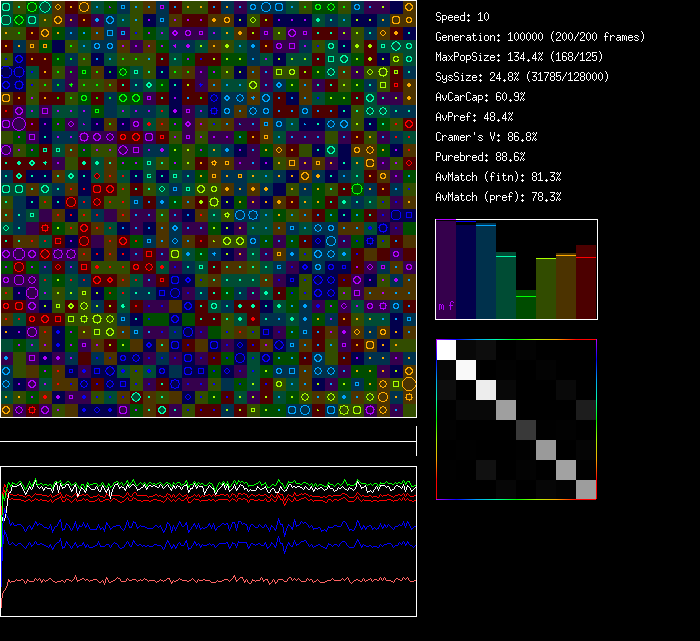This screenshot has height=641, width=700.
Task: Click the dim fifth diagonal cell in matrix
Action: pyautogui.click(x=526, y=429)
